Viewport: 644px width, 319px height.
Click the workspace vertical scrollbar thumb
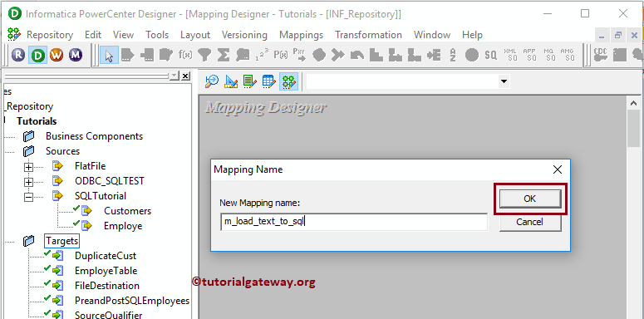(x=634, y=128)
